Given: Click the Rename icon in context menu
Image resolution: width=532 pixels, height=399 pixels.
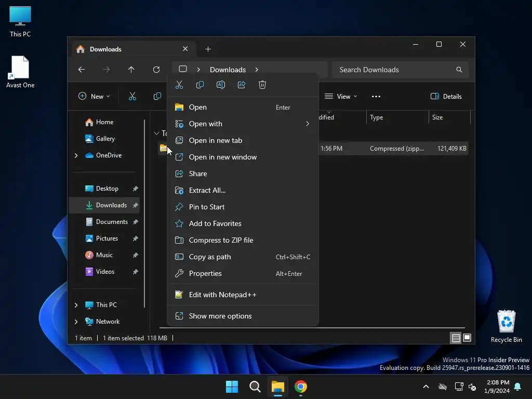Looking at the screenshot, I should click(220, 85).
